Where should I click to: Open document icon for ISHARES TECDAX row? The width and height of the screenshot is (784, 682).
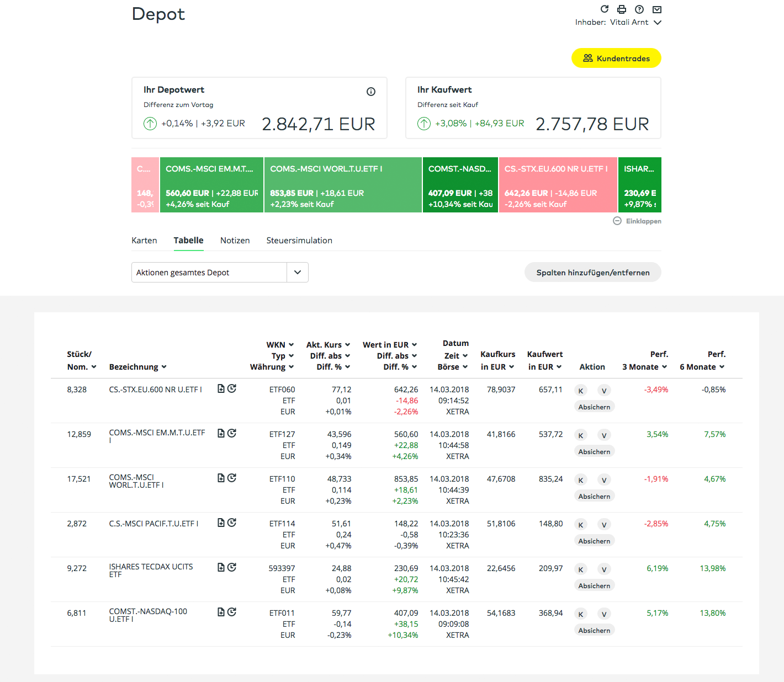pos(221,567)
